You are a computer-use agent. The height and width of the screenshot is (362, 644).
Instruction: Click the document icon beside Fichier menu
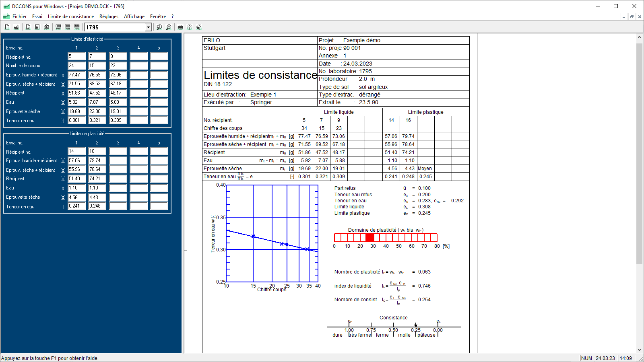(6, 16)
